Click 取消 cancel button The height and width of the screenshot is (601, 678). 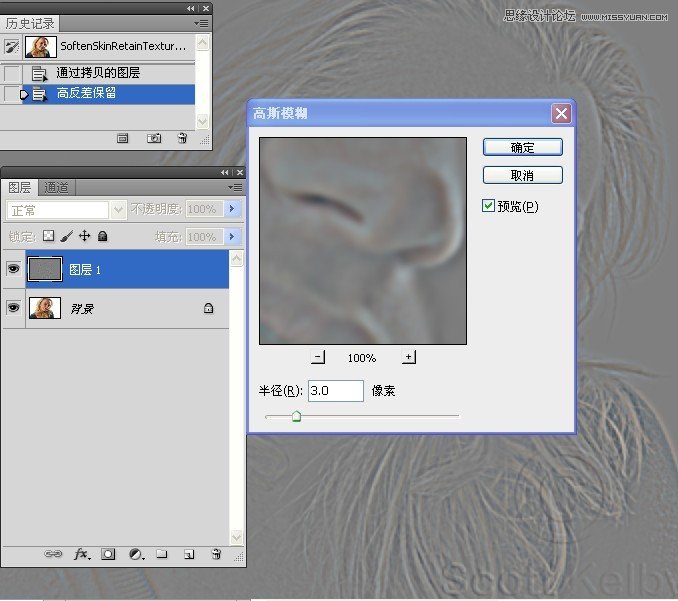pos(522,175)
